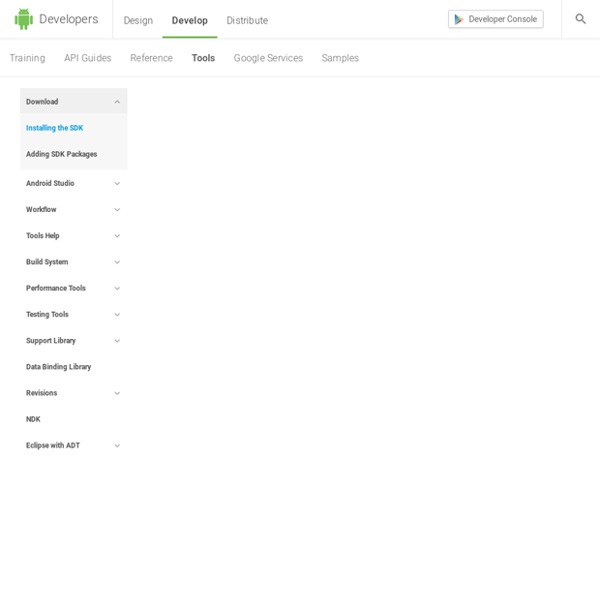Viewport: 600px width, 600px height.
Task: Expand the Performance Tools chevron
Action: [x=117, y=289]
